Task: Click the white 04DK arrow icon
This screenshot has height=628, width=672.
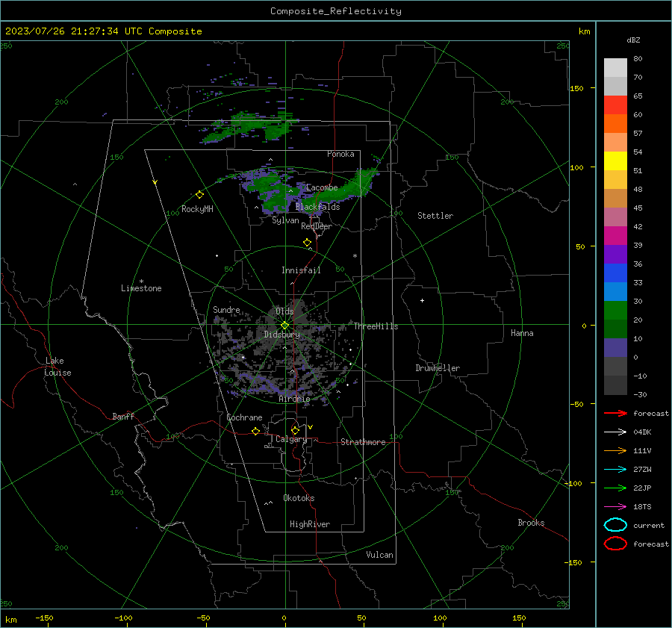Action: point(615,432)
